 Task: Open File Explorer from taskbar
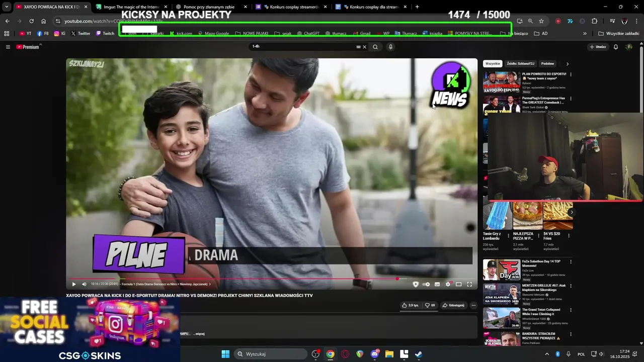[389, 354]
